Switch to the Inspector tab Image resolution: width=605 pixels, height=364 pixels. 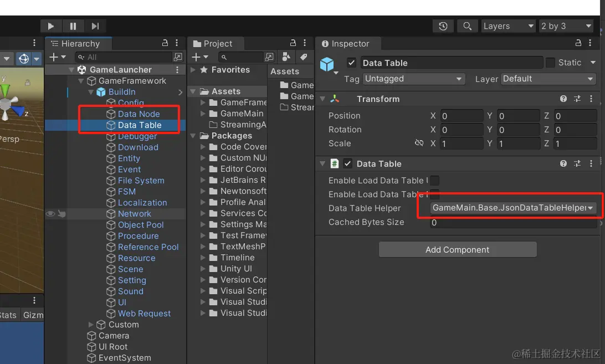(348, 44)
